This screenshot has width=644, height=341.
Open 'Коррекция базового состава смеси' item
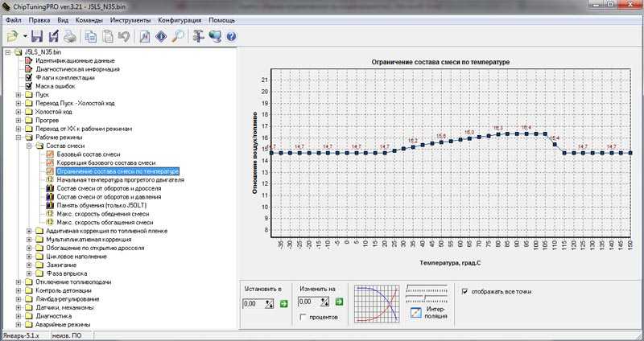coord(106,163)
